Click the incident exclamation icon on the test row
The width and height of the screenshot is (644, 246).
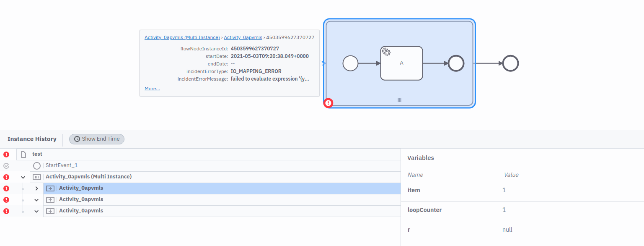point(6,154)
